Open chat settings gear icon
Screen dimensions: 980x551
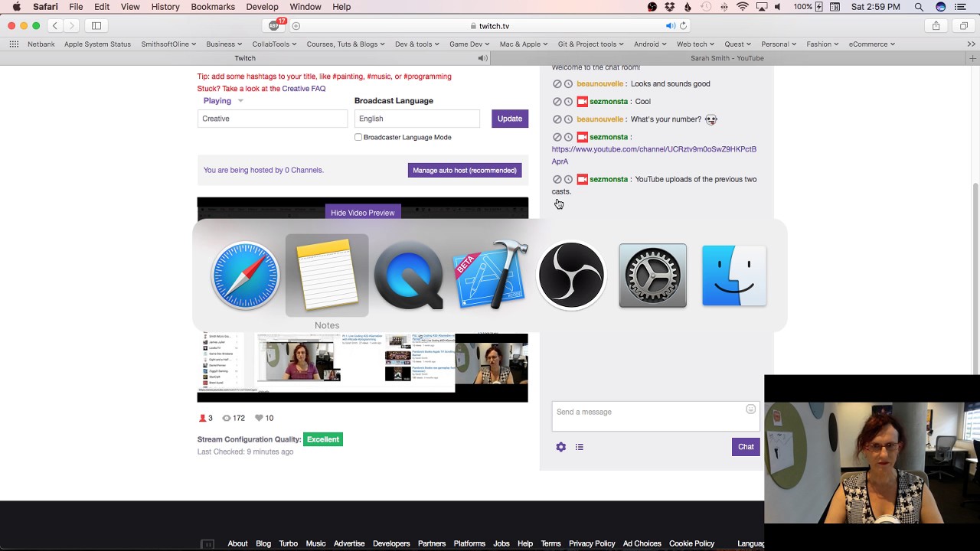pos(560,447)
